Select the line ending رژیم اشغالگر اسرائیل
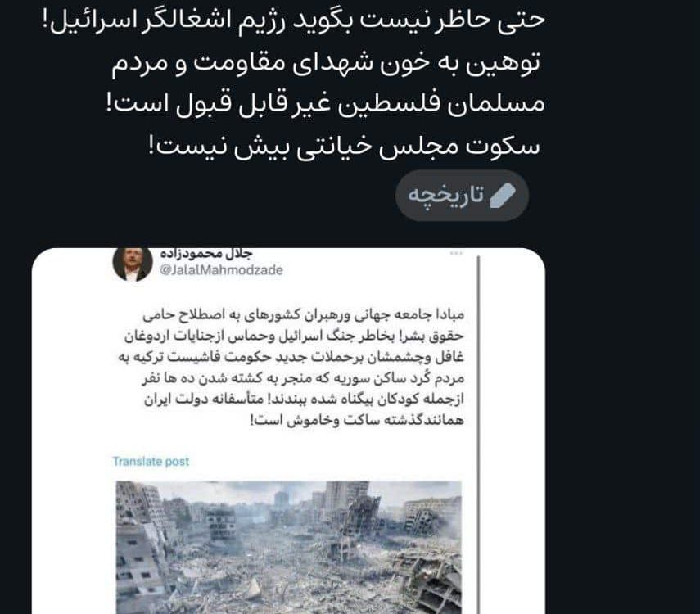The height and width of the screenshot is (614, 700). (x=294, y=20)
